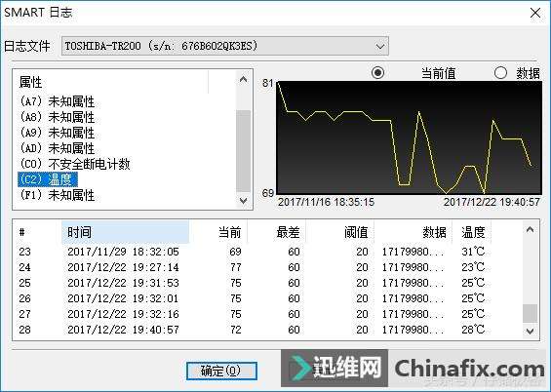Click the log table scrollbar thumb

click(530, 313)
